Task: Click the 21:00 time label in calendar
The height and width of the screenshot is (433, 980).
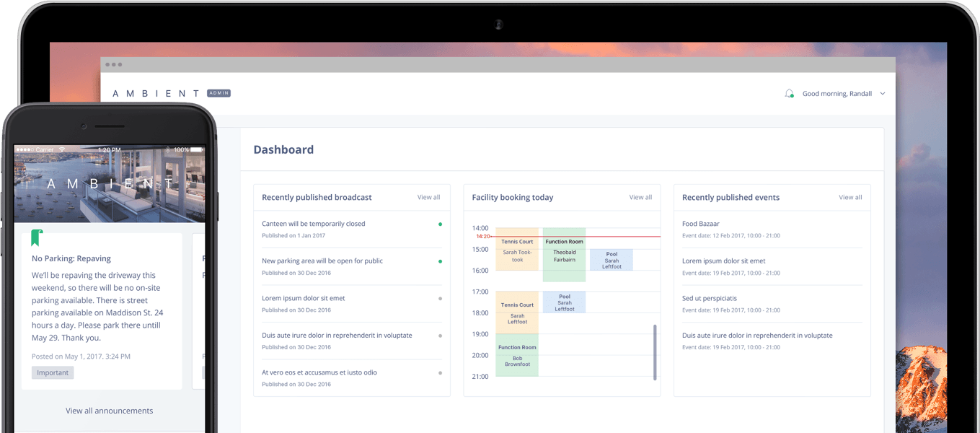Action: (480, 377)
